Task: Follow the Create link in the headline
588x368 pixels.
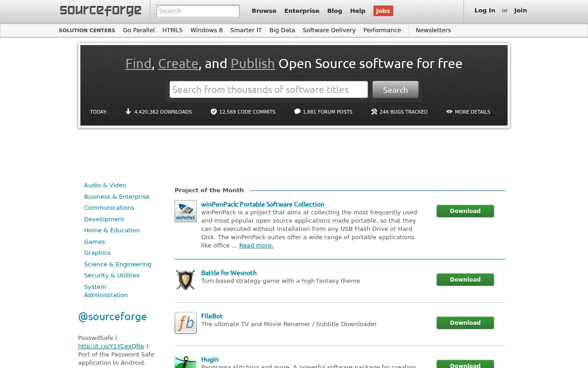Action: coord(178,63)
